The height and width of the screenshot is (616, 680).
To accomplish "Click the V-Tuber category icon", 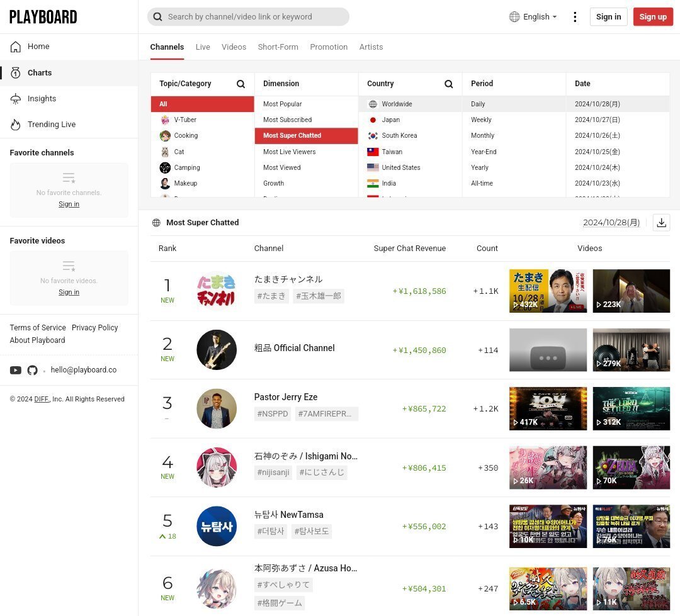I will 165,120.
